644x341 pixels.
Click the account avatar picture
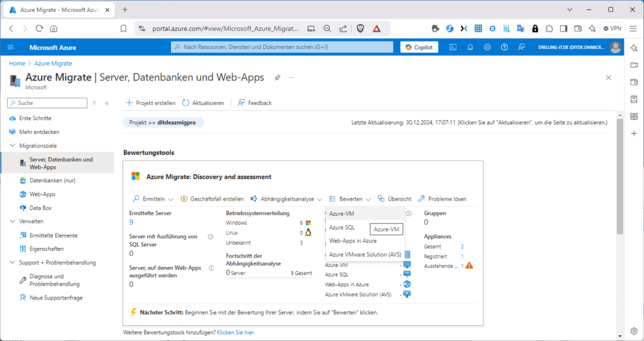click(615, 47)
